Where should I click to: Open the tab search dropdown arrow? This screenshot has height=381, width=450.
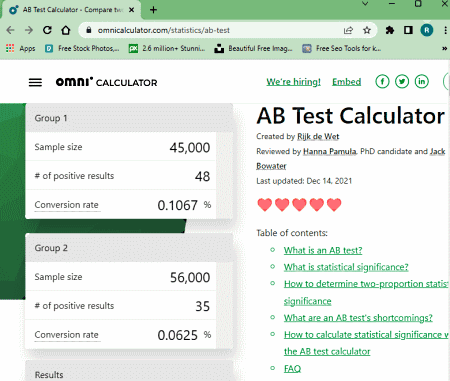pos(365,4)
